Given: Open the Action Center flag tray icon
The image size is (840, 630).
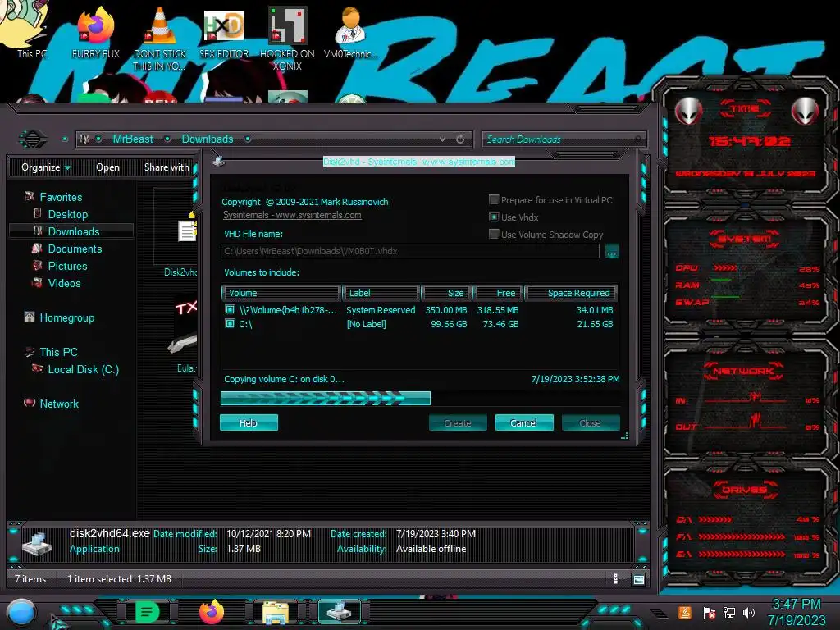Looking at the screenshot, I should pyautogui.click(x=709, y=613).
